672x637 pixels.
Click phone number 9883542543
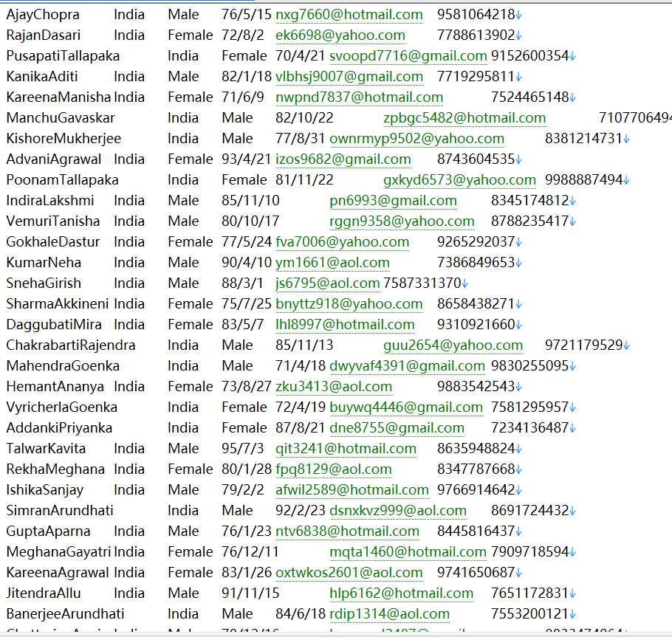(x=476, y=386)
